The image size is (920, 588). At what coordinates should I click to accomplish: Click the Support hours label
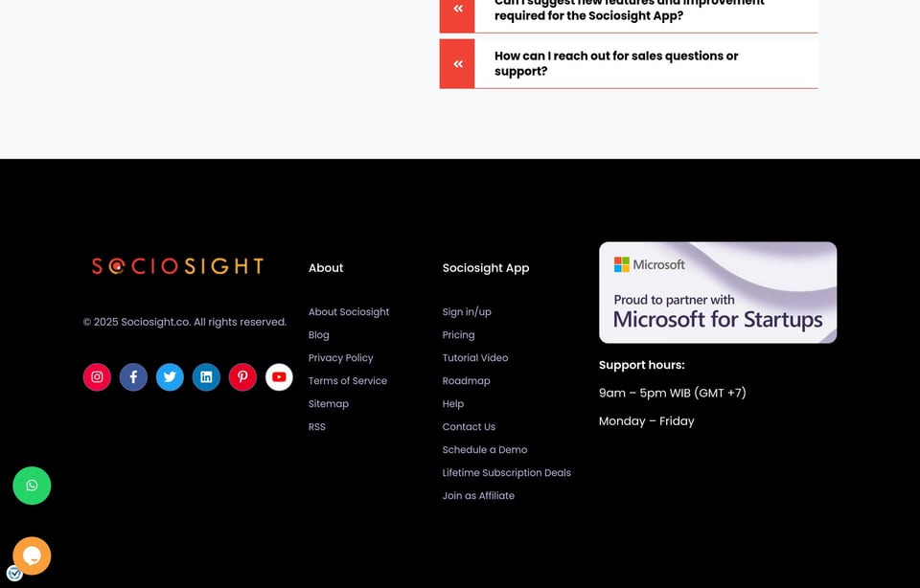(x=641, y=365)
